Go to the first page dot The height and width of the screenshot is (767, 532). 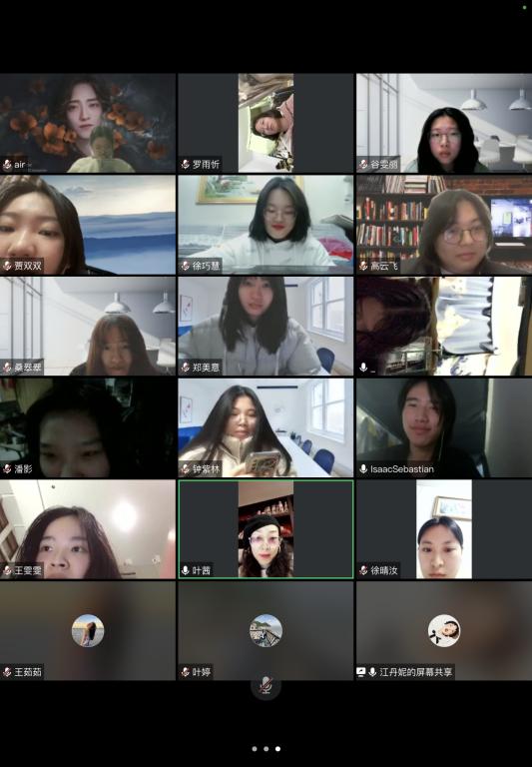pos(255,749)
